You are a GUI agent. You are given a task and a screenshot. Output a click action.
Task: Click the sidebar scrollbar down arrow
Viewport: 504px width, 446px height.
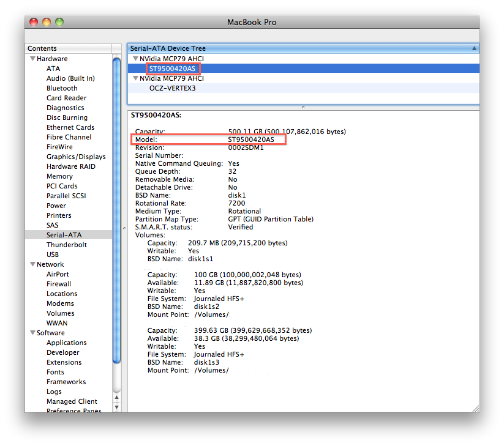click(x=117, y=407)
